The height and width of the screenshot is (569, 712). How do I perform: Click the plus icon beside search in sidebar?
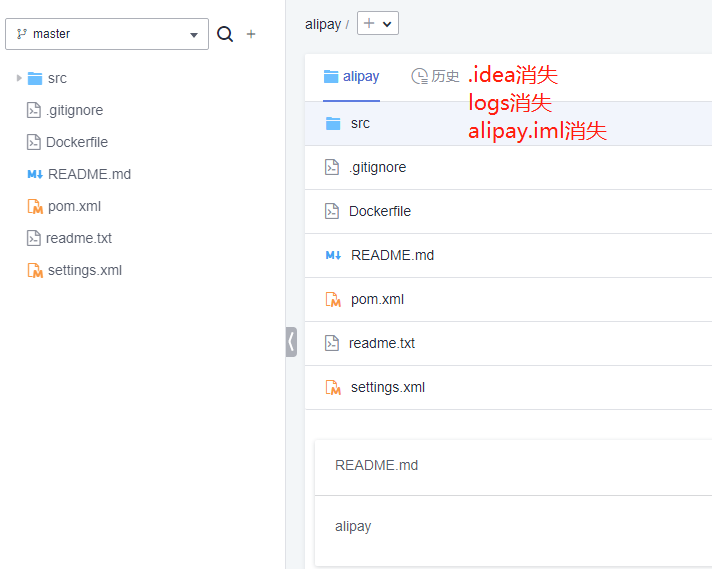tap(251, 34)
